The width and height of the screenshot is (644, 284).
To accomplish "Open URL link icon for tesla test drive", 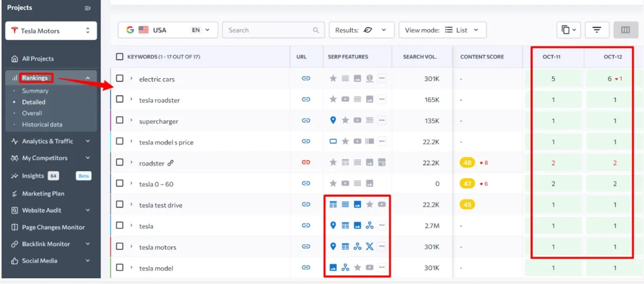I will point(306,205).
